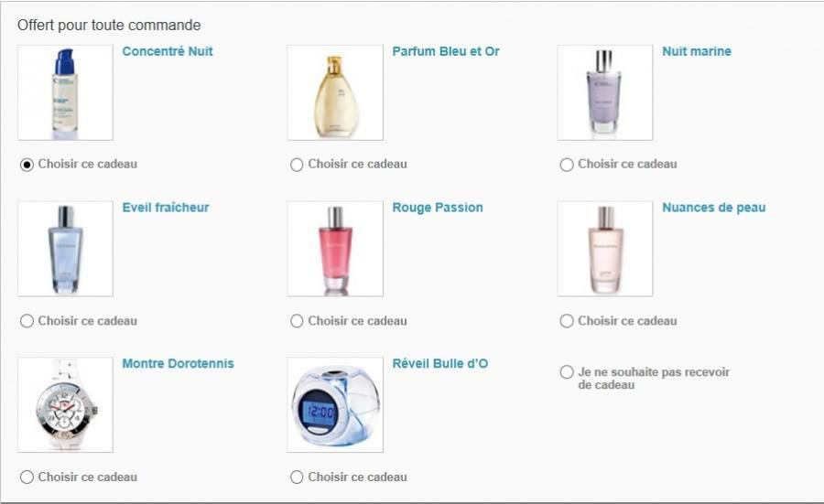This screenshot has width=824, height=504.
Task: Choose the Rouge Passion gift radio button
Action: pos(297,321)
